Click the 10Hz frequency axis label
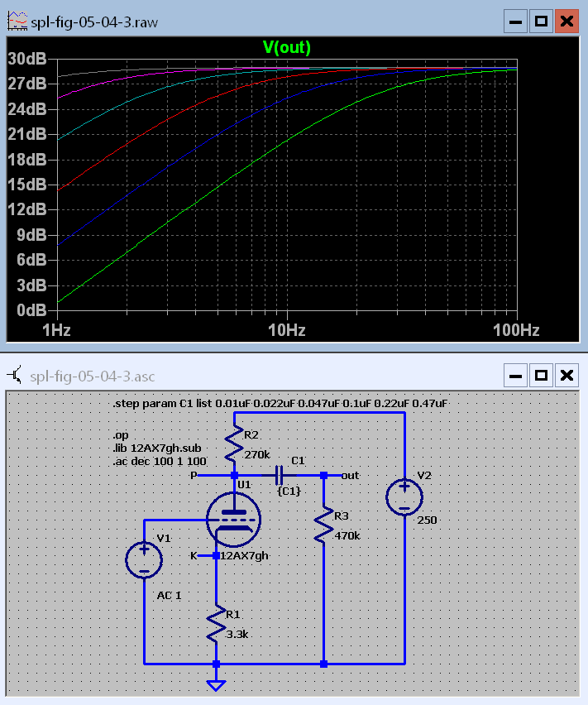The image size is (588, 705). point(286,330)
